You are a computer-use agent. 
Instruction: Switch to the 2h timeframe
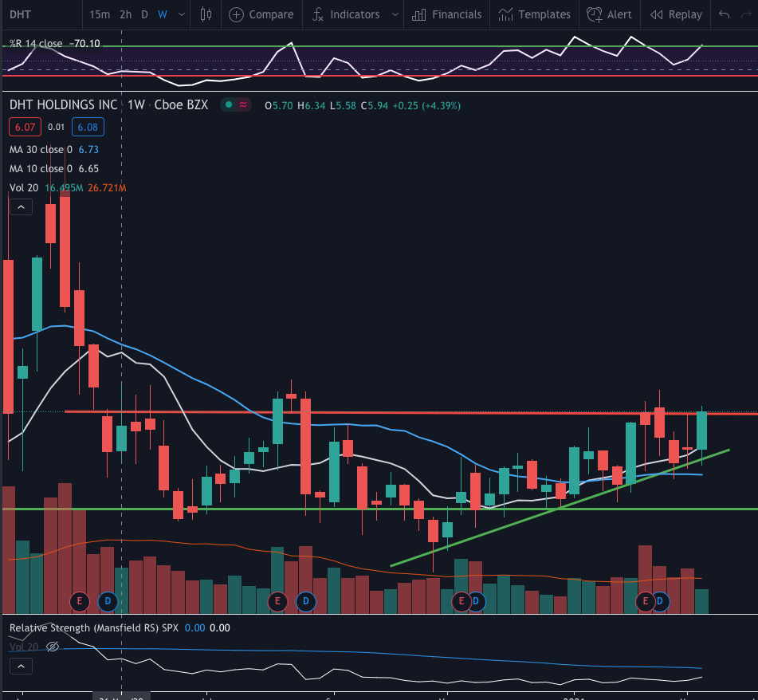coord(126,14)
